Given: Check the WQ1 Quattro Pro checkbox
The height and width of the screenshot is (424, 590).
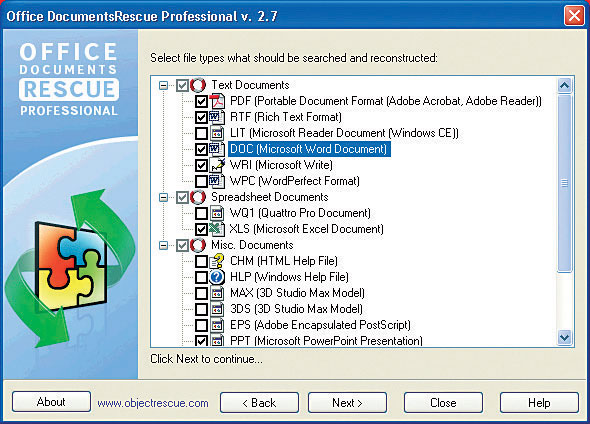Looking at the screenshot, I should pos(201,213).
